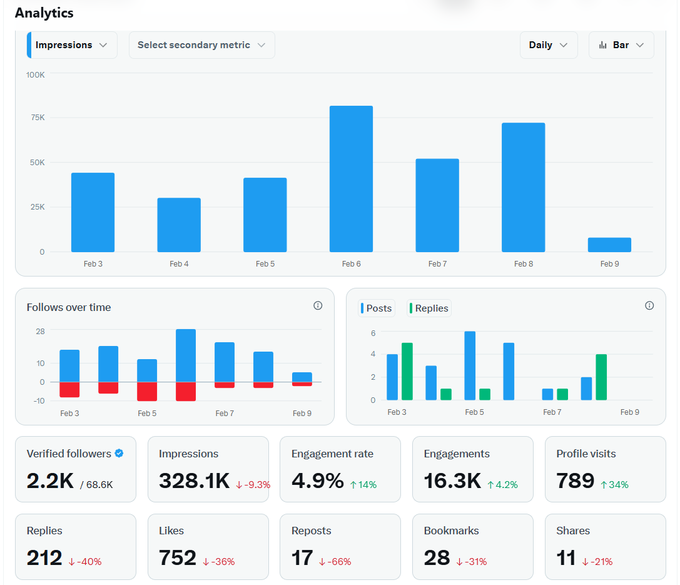Open the Impressions primary metric dropdown

pyautogui.click(x=72, y=45)
